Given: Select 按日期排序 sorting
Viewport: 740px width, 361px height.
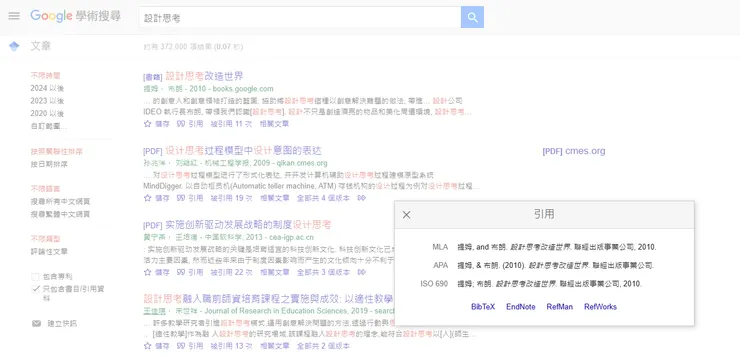Looking at the screenshot, I should pos(49,165).
